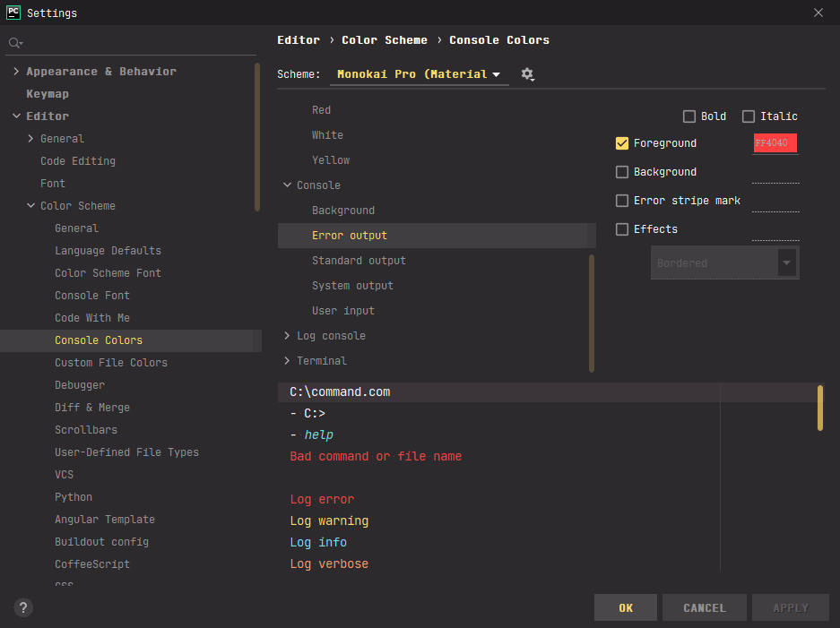Click the help question mark icon
The height and width of the screenshot is (628, 840).
24,607
